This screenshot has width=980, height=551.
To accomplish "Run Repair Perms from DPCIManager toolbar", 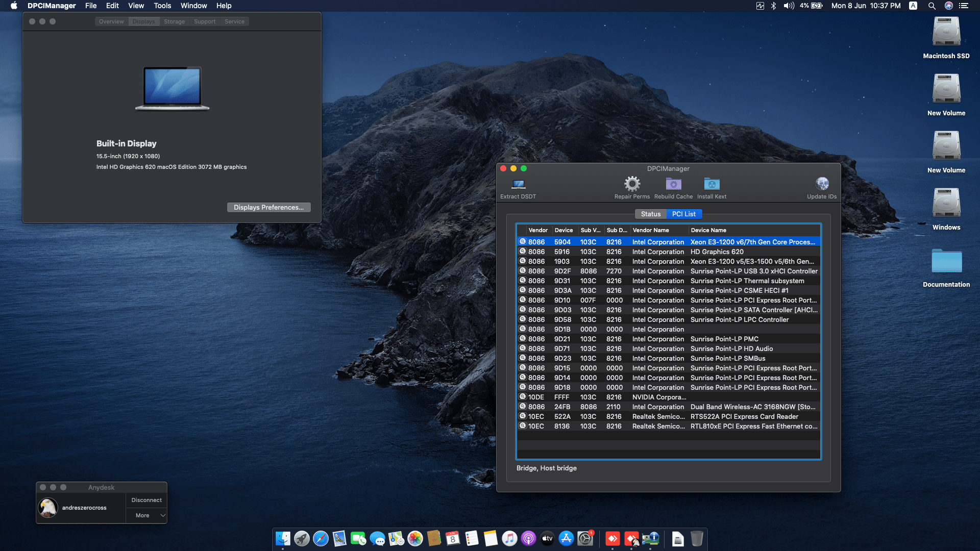I will [x=632, y=184].
